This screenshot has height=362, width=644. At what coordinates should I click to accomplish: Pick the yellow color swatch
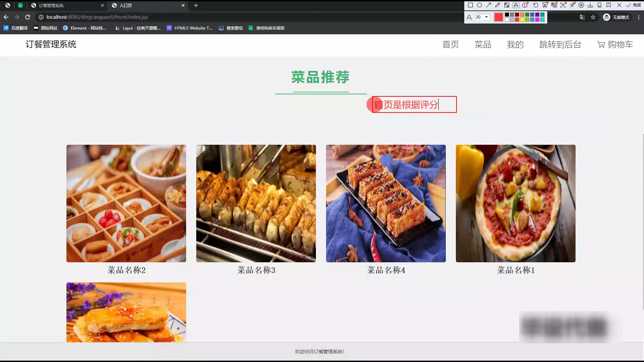pos(522,19)
